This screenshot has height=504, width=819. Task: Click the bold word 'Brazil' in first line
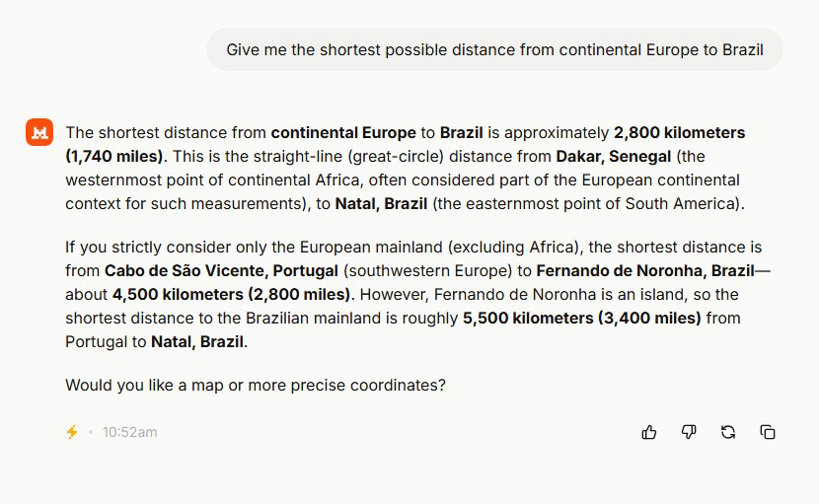click(x=462, y=132)
